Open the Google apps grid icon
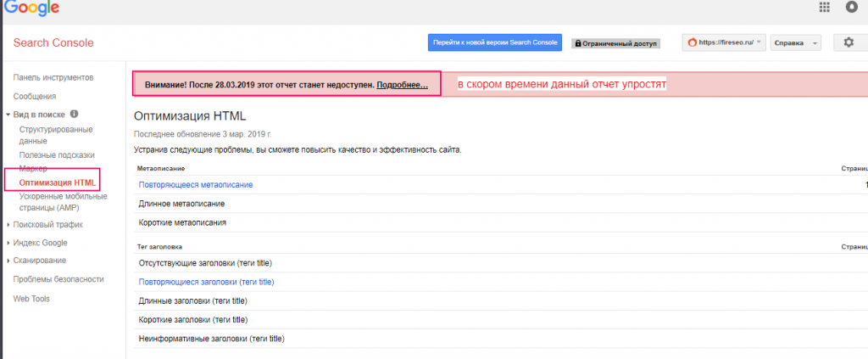 pyautogui.click(x=824, y=8)
